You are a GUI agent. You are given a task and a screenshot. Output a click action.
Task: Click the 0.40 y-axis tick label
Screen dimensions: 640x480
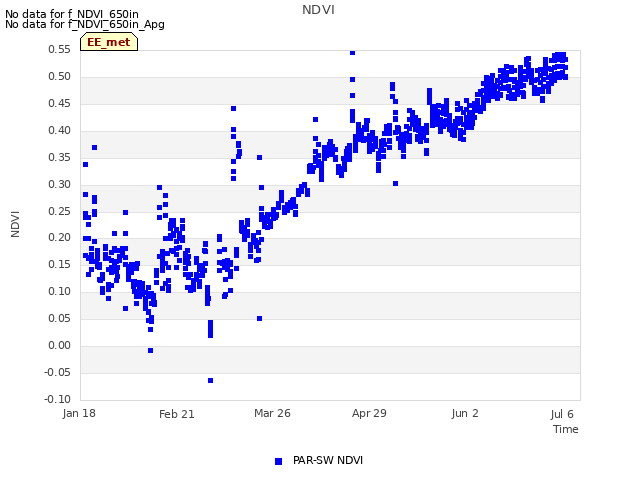(x=60, y=130)
